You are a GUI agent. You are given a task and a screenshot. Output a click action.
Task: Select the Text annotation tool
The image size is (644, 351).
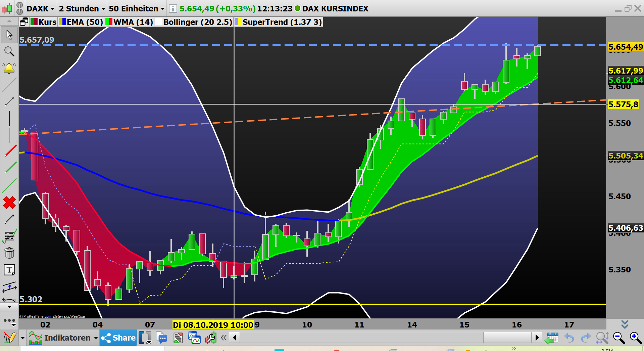[x=9, y=269]
